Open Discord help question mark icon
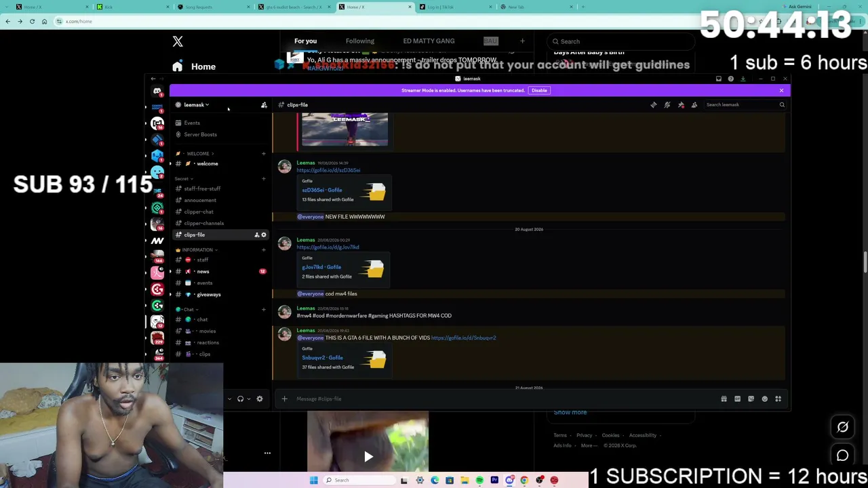 click(x=731, y=79)
